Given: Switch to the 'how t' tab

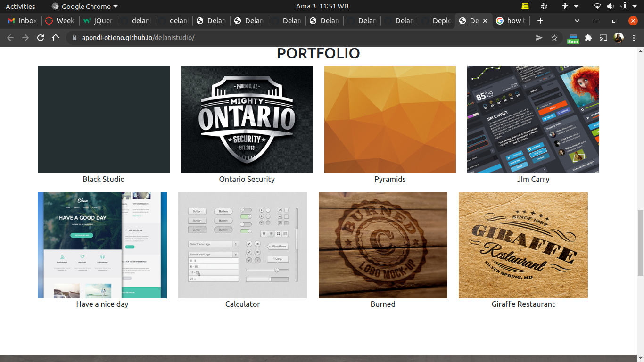Looking at the screenshot, I should pyautogui.click(x=512, y=21).
